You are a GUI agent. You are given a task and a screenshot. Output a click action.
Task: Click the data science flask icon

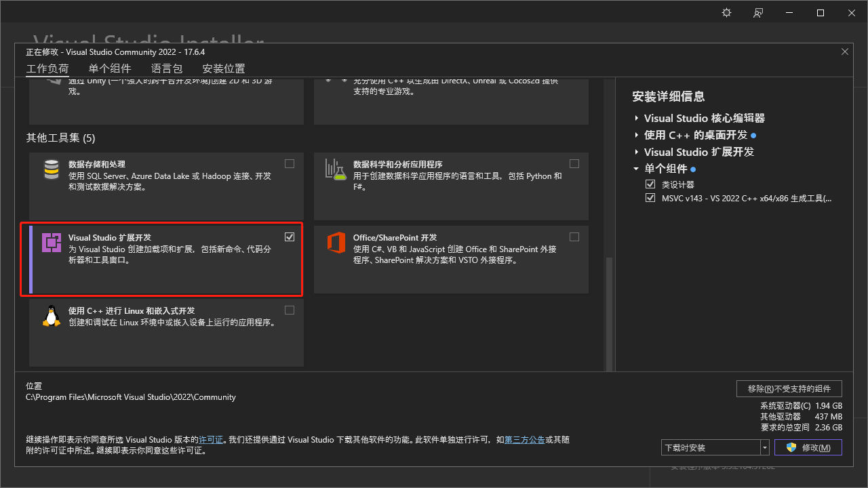pos(336,169)
